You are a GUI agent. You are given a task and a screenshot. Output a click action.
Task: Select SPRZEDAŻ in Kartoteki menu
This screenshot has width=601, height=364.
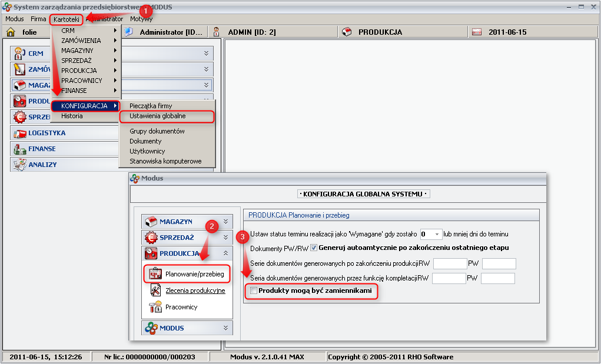pos(87,61)
